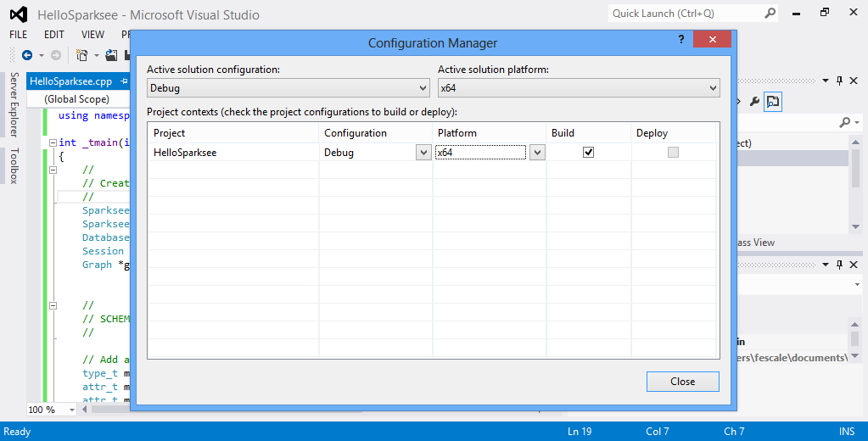Image resolution: width=868 pixels, height=441 pixels.
Task: Open Solution Explorer window position dropdown
Action: click(826, 81)
